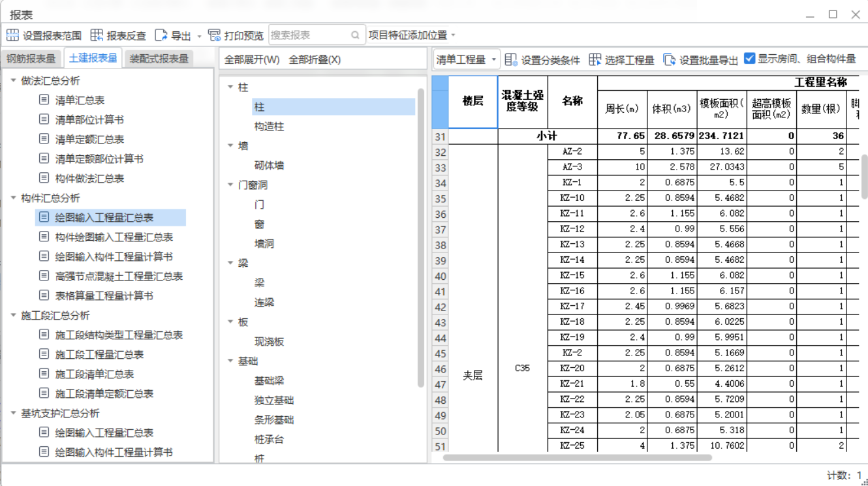
Task: Click the 打印预览 print preview icon
Action: [214, 35]
